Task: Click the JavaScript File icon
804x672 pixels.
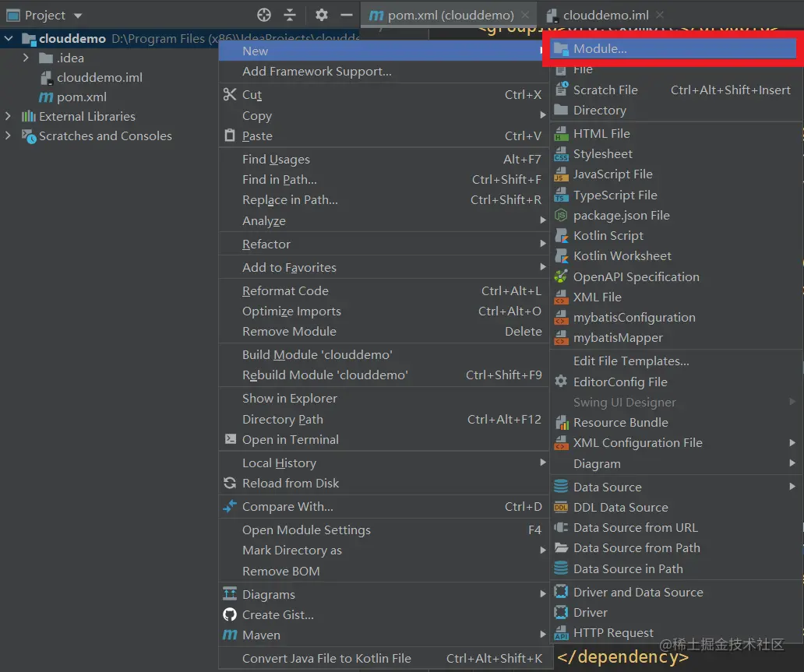Action: pyautogui.click(x=562, y=174)
